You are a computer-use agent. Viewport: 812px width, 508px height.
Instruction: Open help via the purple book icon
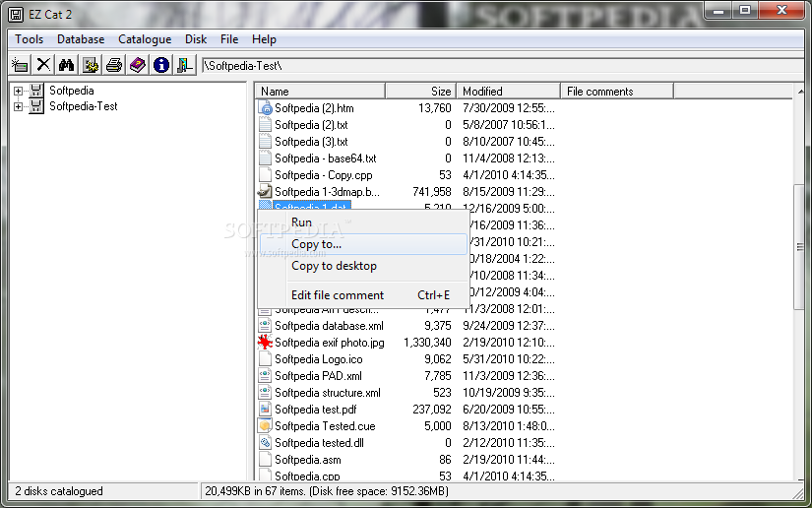click(138, 65)
